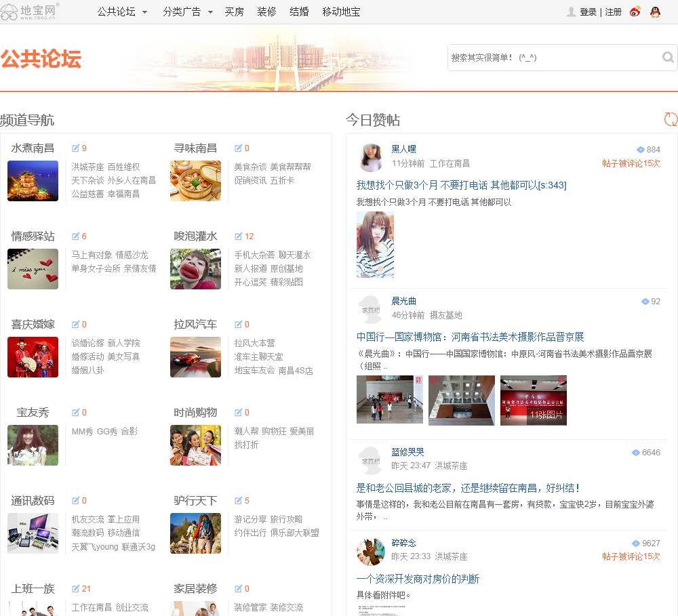Open post 一个资深开发商对房价的判断
Screen dimensions: 678x616
pyautogui.click(x=418, y=579)
